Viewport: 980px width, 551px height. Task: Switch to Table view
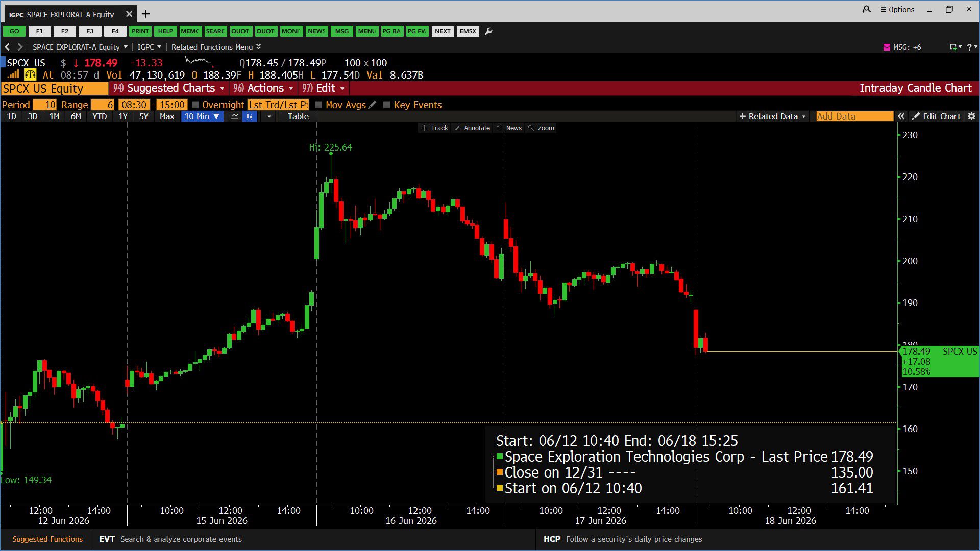pos(298,116)
